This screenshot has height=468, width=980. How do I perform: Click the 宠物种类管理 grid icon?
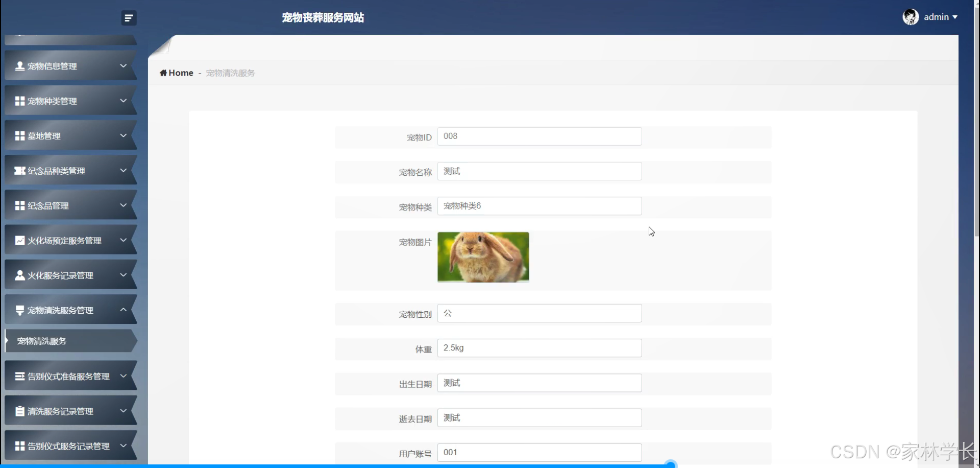pos(20,101)
